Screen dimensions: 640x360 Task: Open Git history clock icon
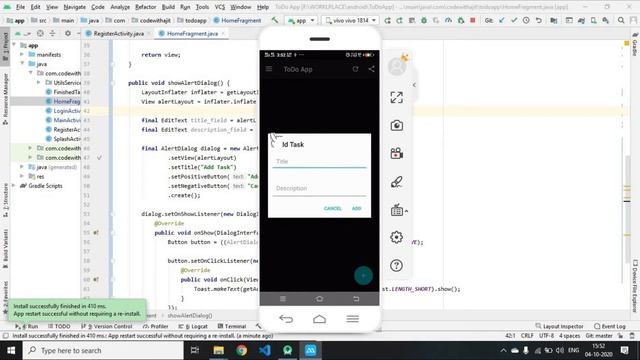tap(526, 20)
